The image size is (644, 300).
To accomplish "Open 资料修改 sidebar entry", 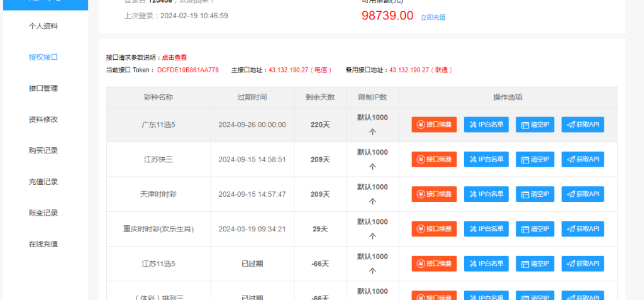I will [x=43, y=119].
